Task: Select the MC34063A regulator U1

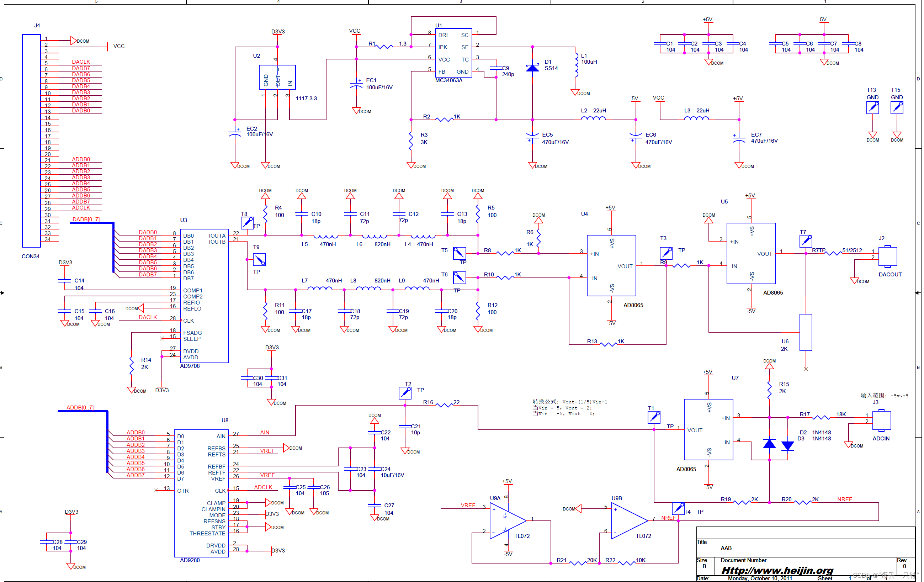Action: click(453, 53)
